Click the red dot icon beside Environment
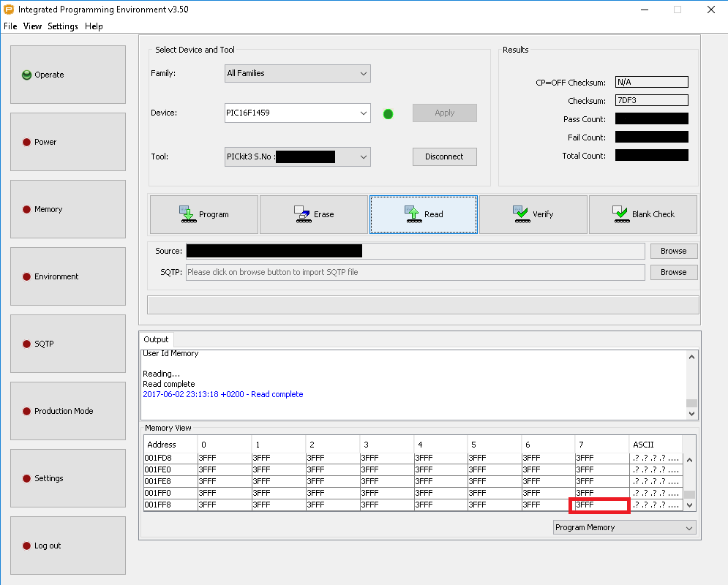 (26, 276)
